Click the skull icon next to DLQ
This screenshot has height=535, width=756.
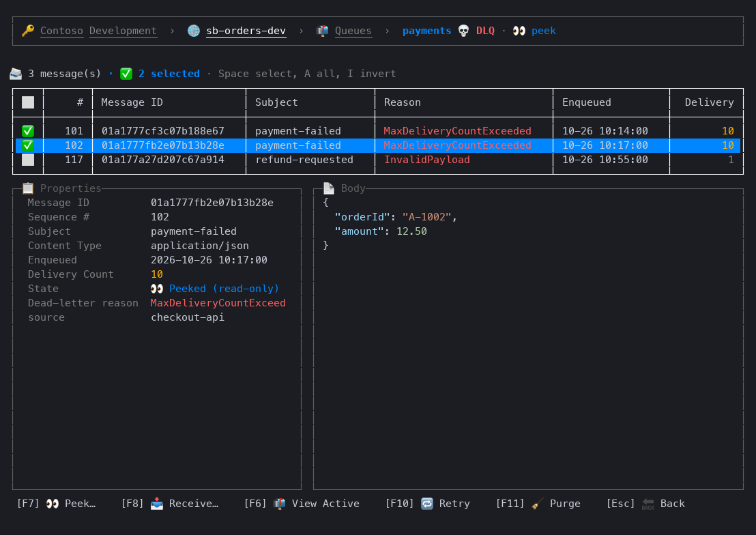coord(463,31)
